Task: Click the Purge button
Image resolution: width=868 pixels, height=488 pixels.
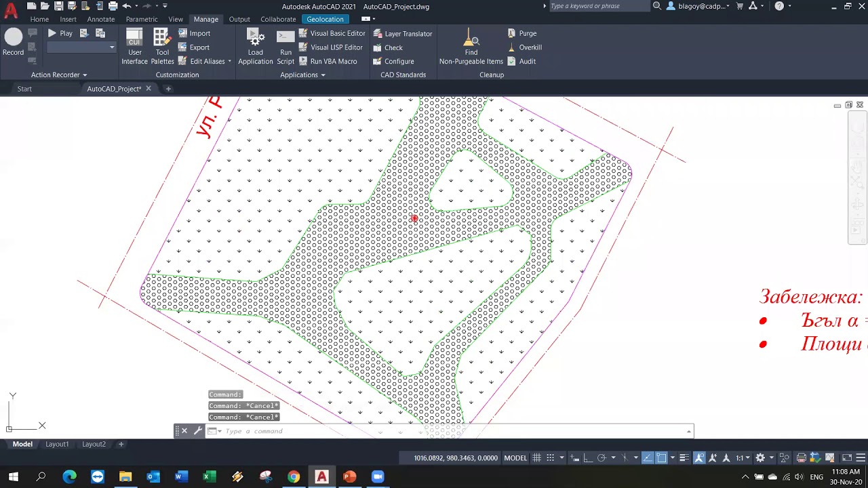Action: point(521,33)
